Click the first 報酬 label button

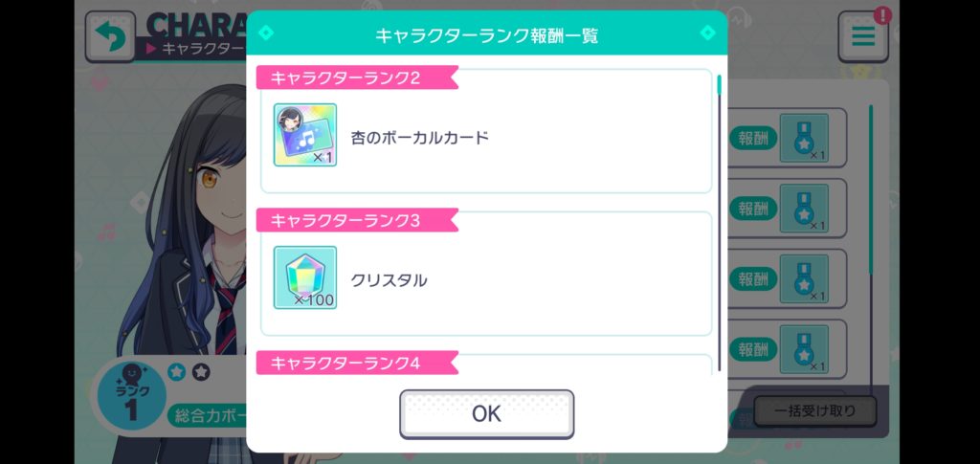click(x=752, y=138)
